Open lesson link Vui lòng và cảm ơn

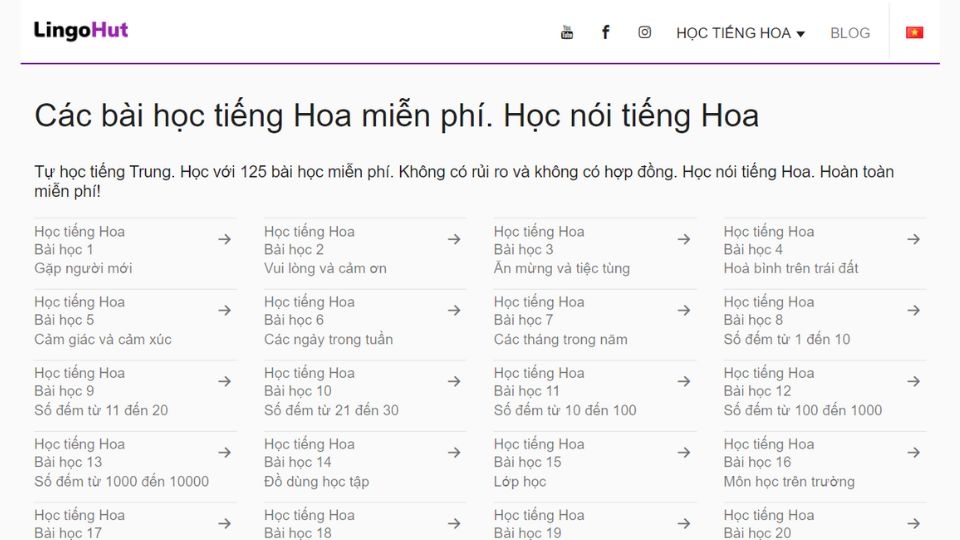click(325, 268)
